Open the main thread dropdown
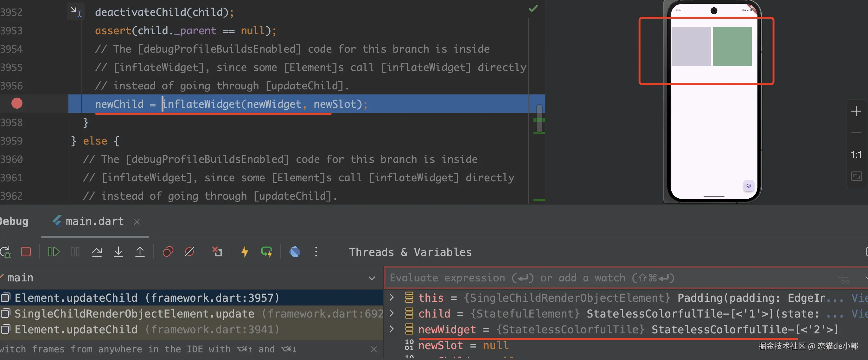 click(x=371, y=278)
